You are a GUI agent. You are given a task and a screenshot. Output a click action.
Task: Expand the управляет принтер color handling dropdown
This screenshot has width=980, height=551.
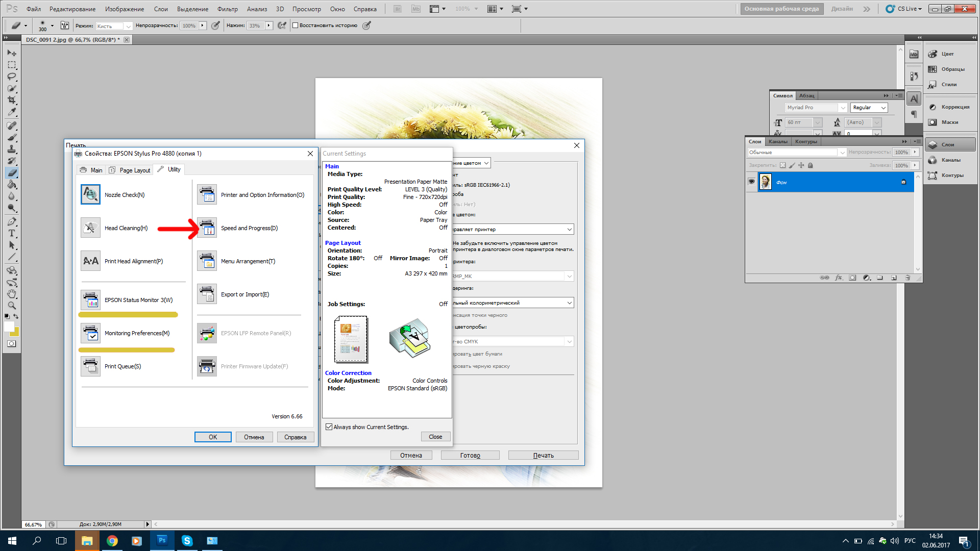[x=569, y=229]
